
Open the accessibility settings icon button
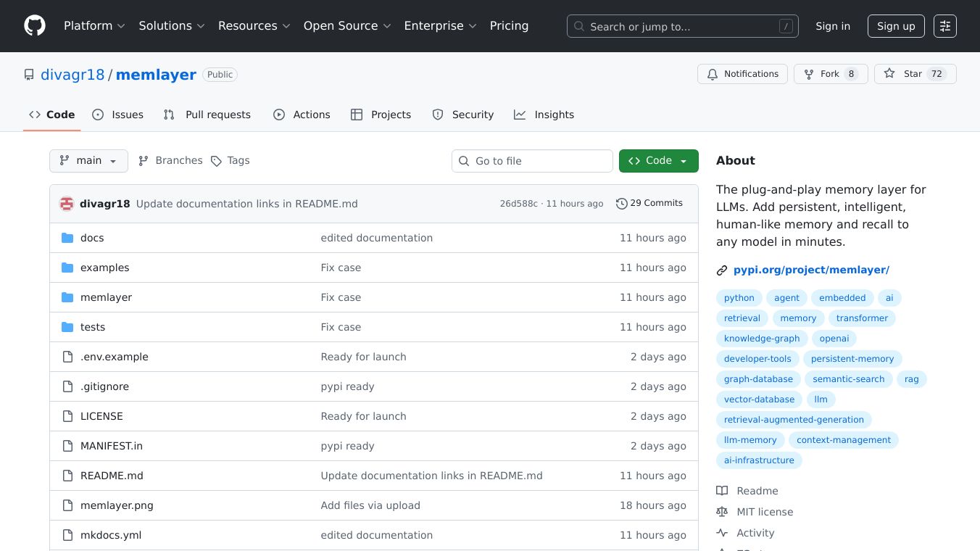click(944, 26)
